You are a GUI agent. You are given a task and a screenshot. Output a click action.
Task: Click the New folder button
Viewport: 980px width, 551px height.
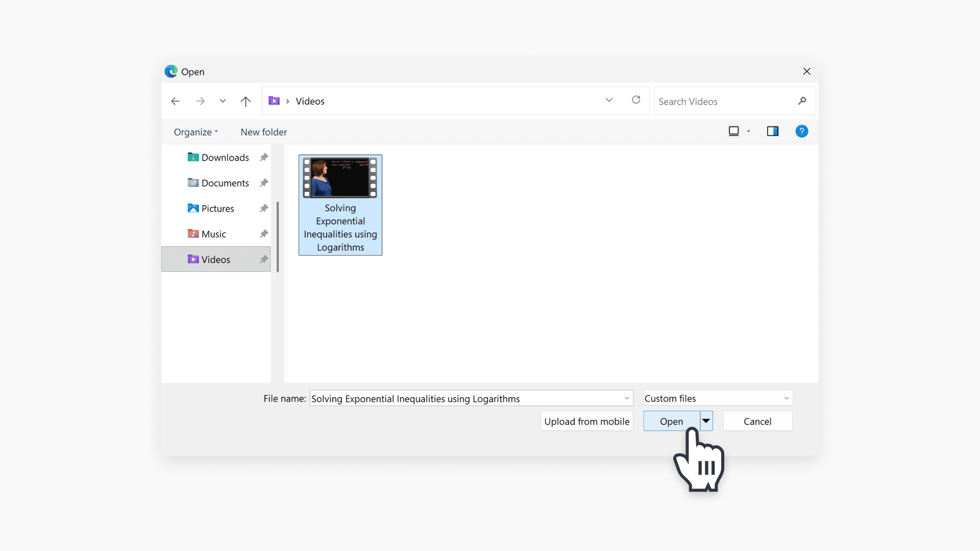[263, 132]
